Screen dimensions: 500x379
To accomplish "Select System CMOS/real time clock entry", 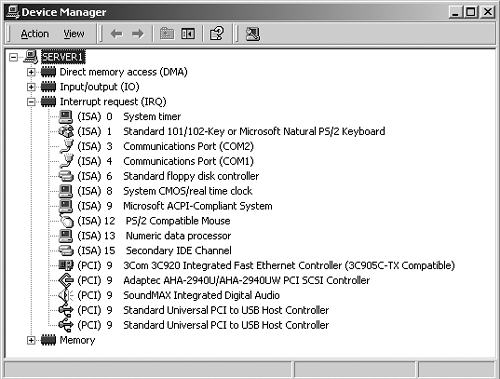I will point(165,191).
